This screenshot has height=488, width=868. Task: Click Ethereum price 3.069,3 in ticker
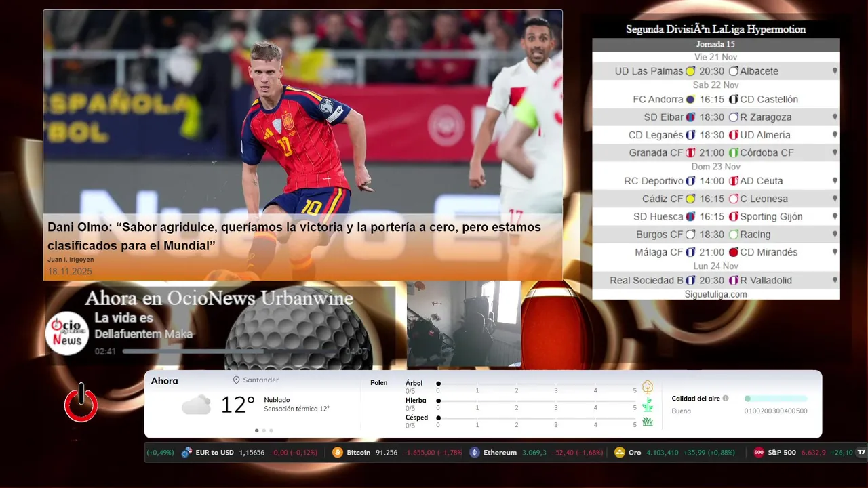(x=534, y=453)
